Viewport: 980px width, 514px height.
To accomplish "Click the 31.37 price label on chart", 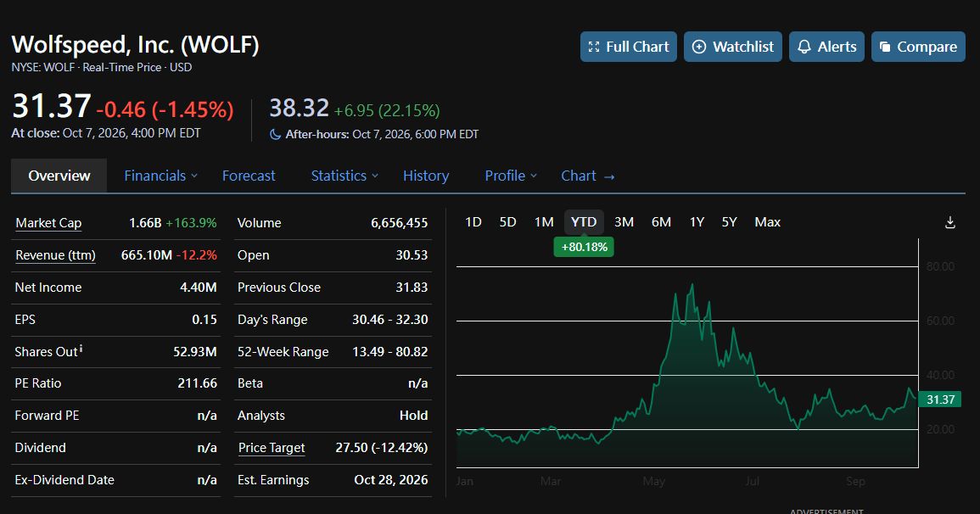I will click(x=940, y=399).
